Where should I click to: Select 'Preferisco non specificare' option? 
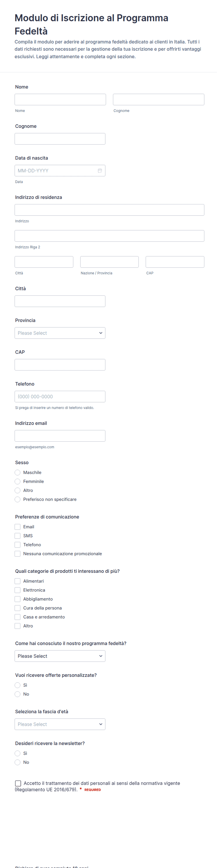17,499
